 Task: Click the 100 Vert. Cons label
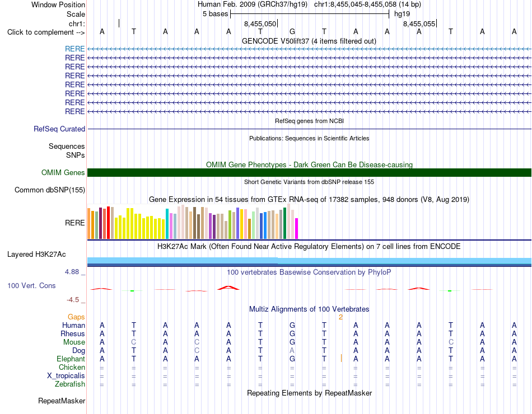[x=31, y=285]
